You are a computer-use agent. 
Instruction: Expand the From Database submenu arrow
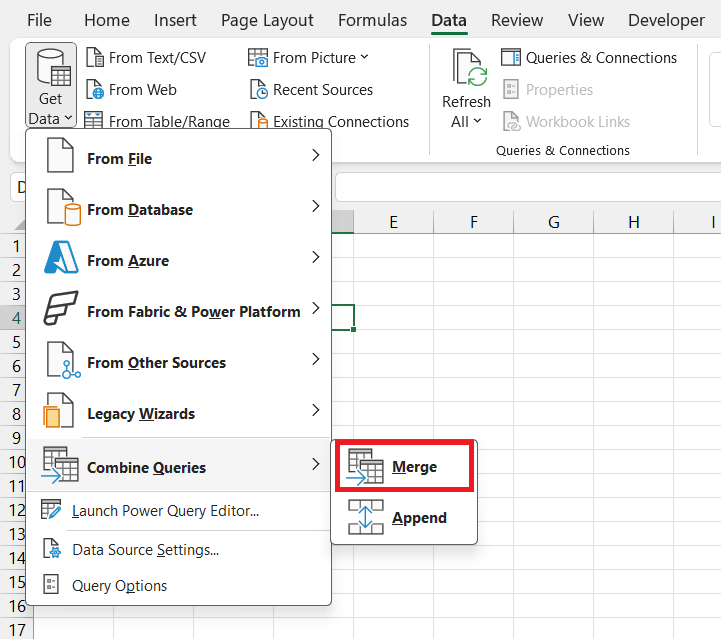point(315,206)
